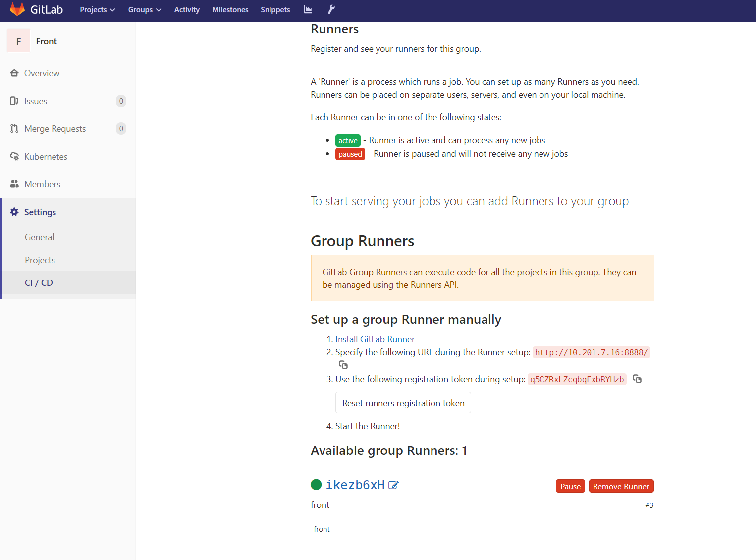The height and width of the screenshot is (560, 756).
Task: Copy the registration token using the clipboard icon
Action: (x=637, y=379)
